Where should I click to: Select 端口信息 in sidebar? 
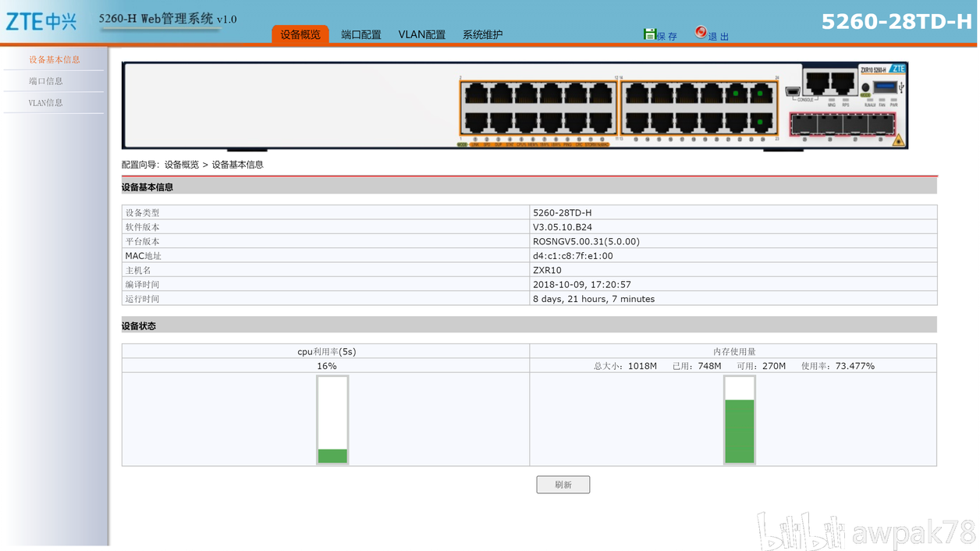pyautogui.click(x=46, y=81)
